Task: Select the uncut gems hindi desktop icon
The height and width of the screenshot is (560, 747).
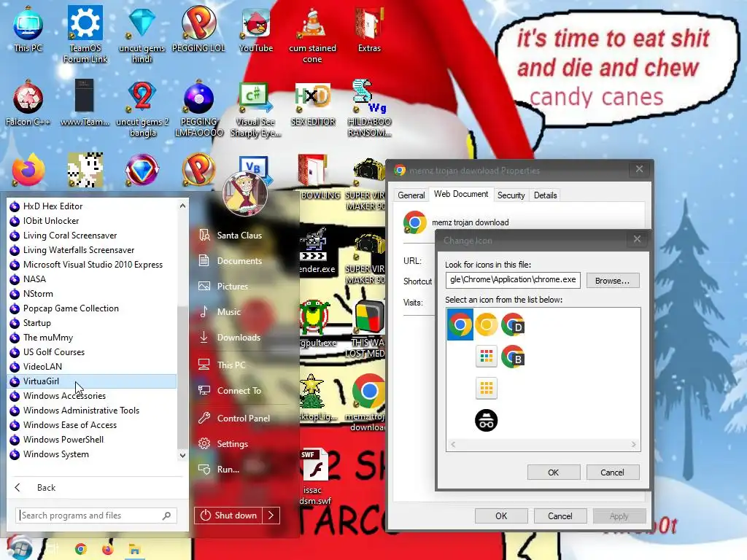Action: pos(142,34)
